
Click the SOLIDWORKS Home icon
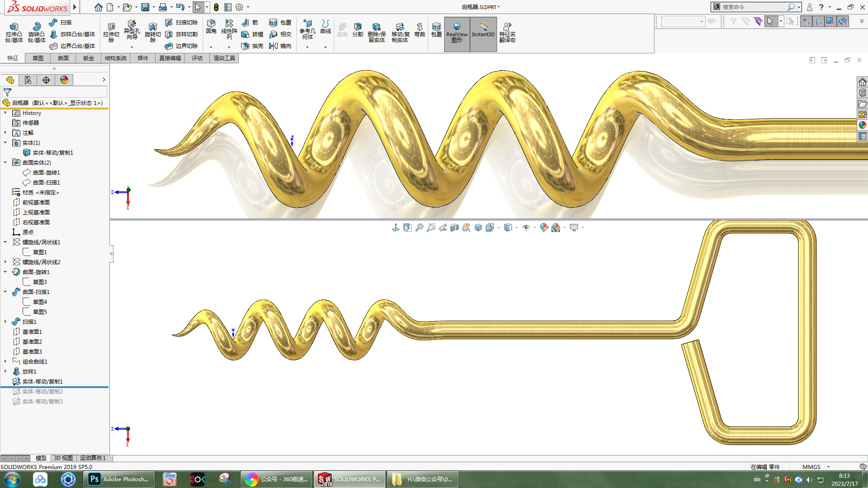point(98,7)
